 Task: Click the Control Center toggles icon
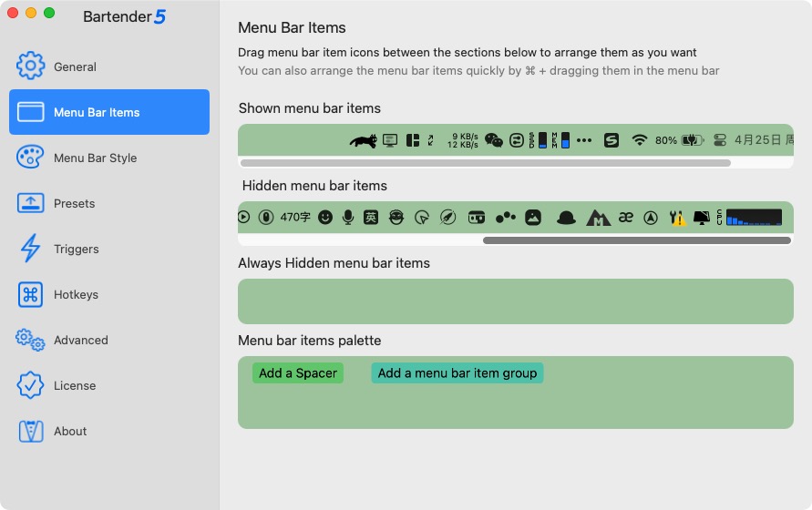click(x=720, y=140)
